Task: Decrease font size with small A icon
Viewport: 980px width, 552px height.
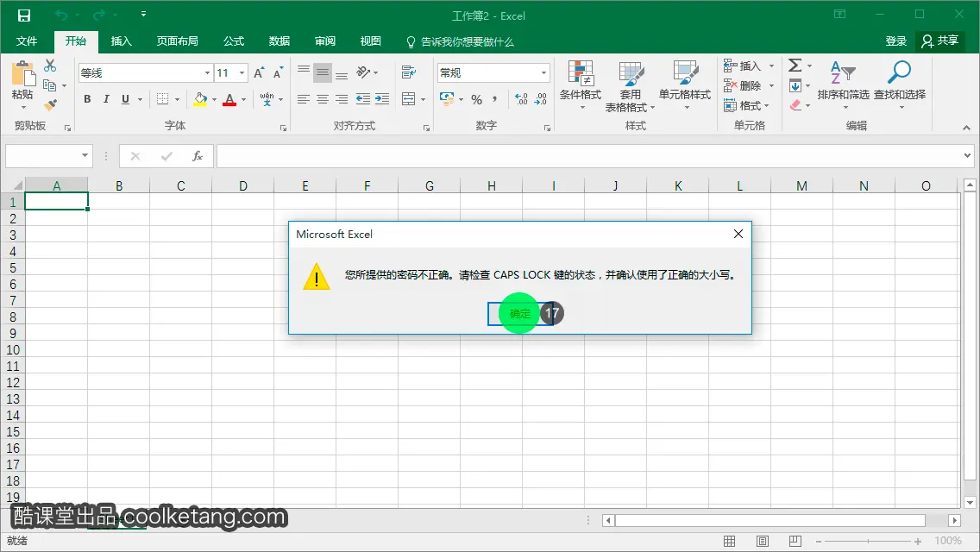Action: click(x=278, y=73)
